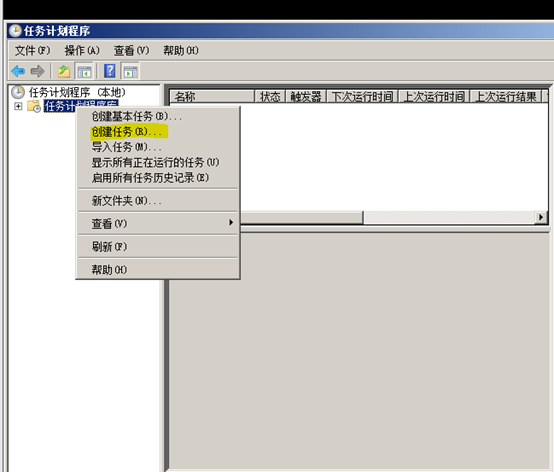Select the 任务计划程序 (本地) root node
Viewport: 554px width, 472px height.
point(77,93)
